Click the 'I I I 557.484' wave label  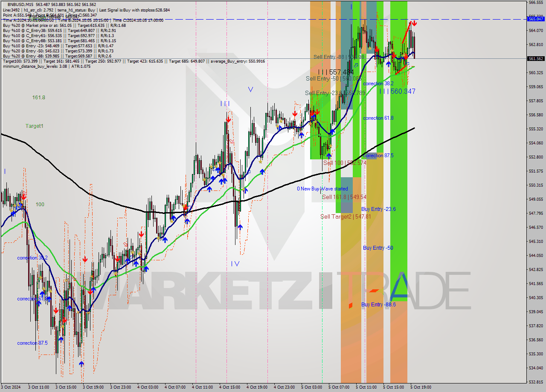(335, 72)
